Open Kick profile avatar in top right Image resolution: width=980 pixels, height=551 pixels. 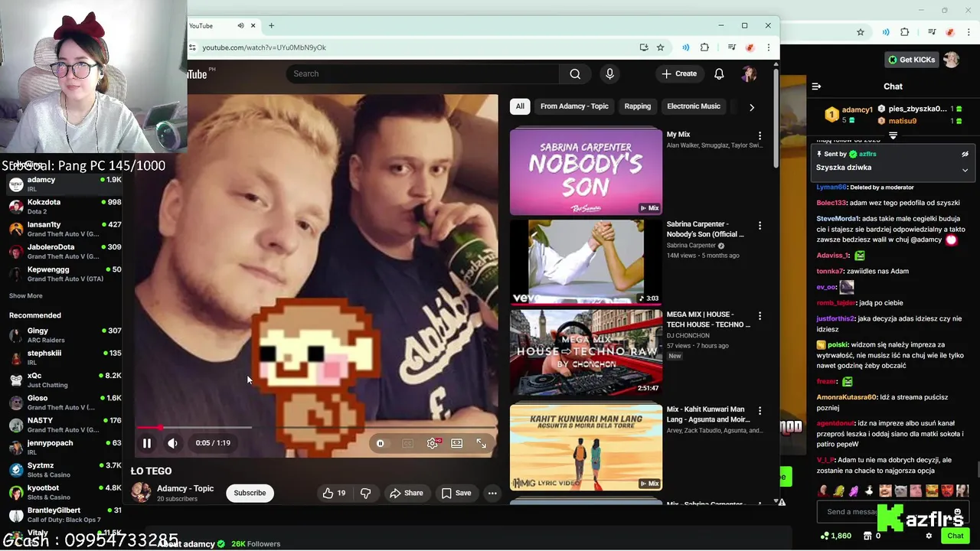click(x=951, y=60)
